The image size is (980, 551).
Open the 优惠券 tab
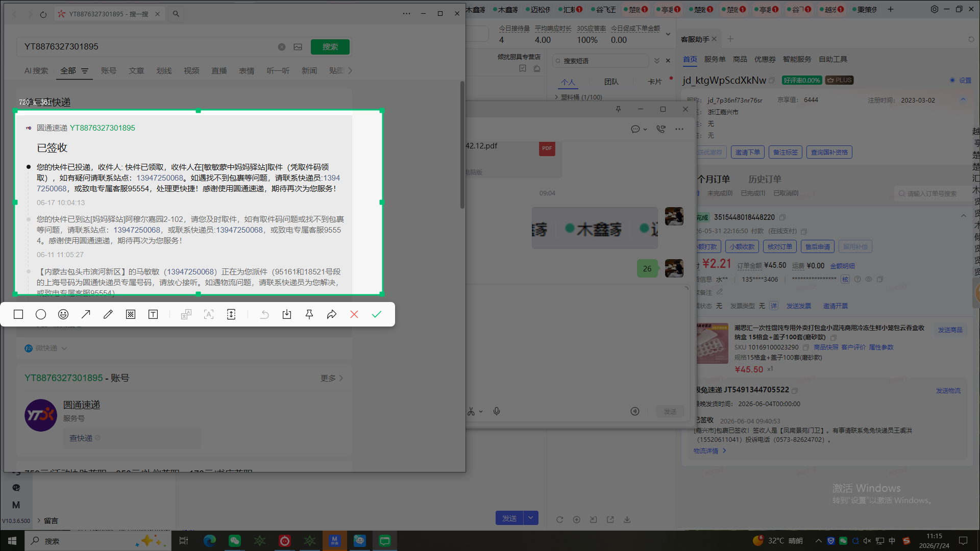click(765, 59)
